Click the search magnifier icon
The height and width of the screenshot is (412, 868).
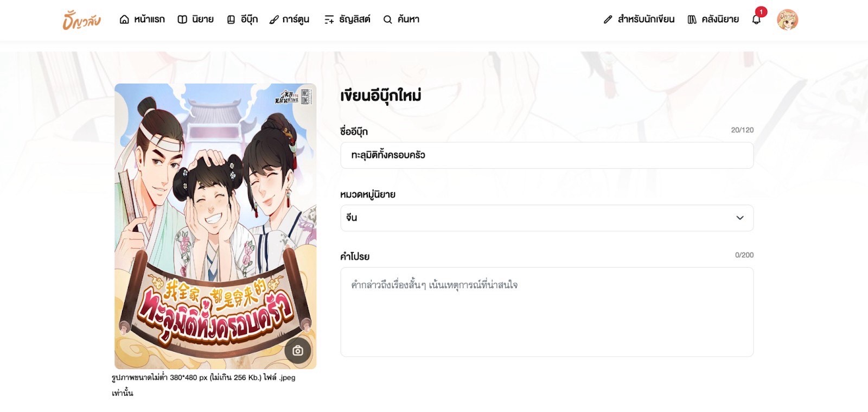(x=387, y=20)
